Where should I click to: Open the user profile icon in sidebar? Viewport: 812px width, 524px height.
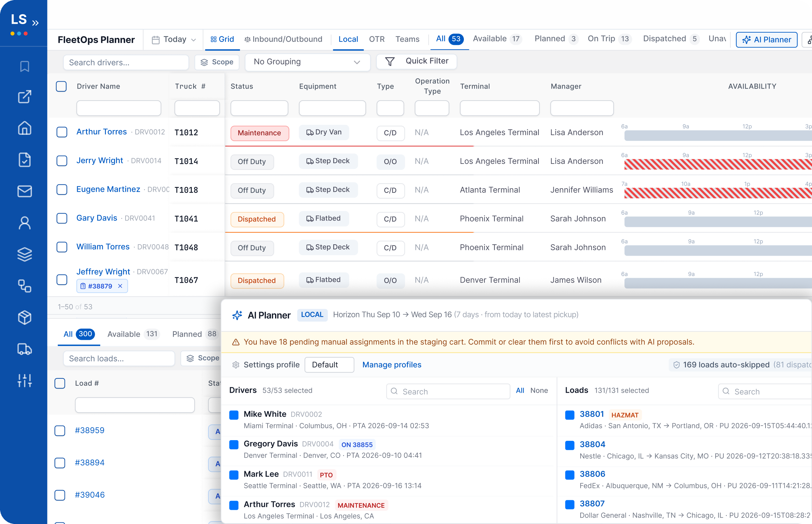(24, 223)
